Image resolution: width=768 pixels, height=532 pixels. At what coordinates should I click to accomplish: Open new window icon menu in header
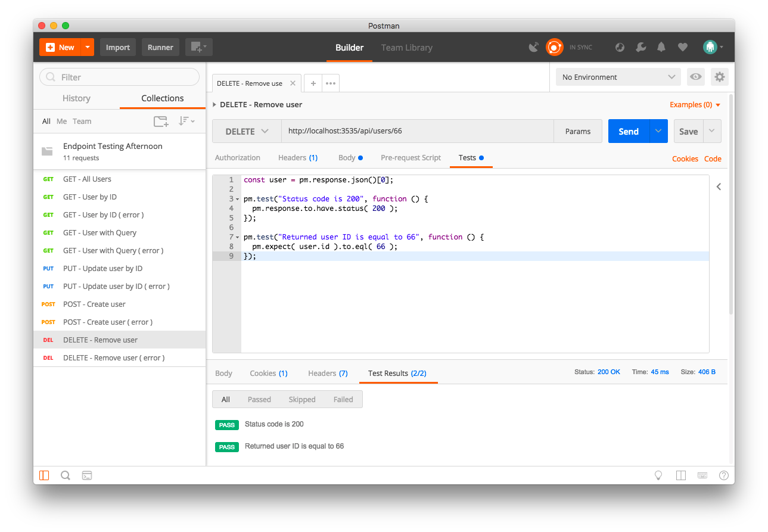click(198, 47)
